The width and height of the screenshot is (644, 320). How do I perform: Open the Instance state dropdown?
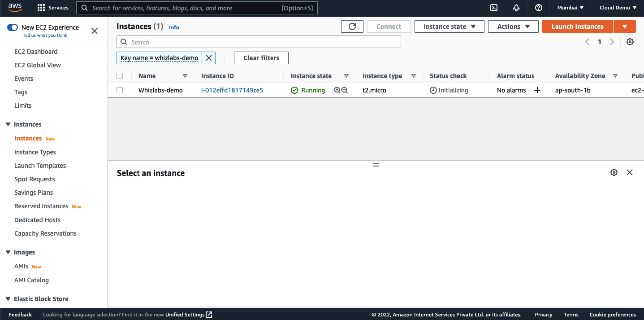[450, 26]
